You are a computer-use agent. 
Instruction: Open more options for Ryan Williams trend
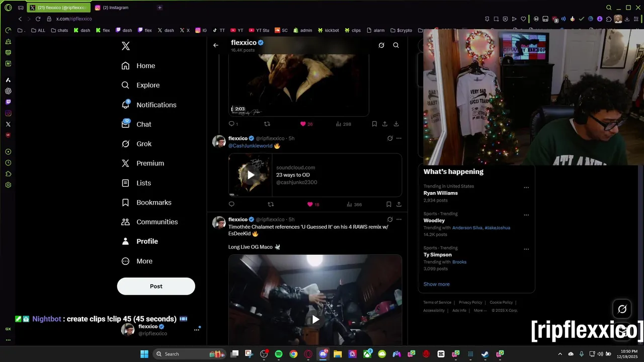(x=526, y=188)
